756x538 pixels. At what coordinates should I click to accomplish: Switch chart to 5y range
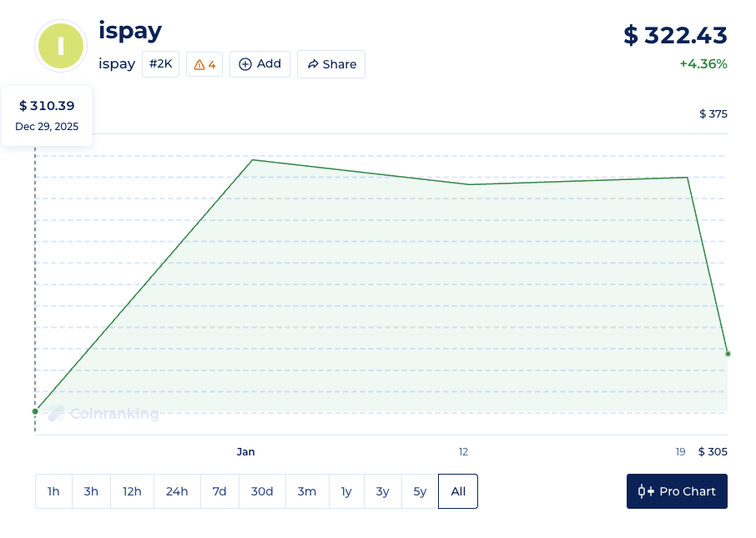[420, 491]
